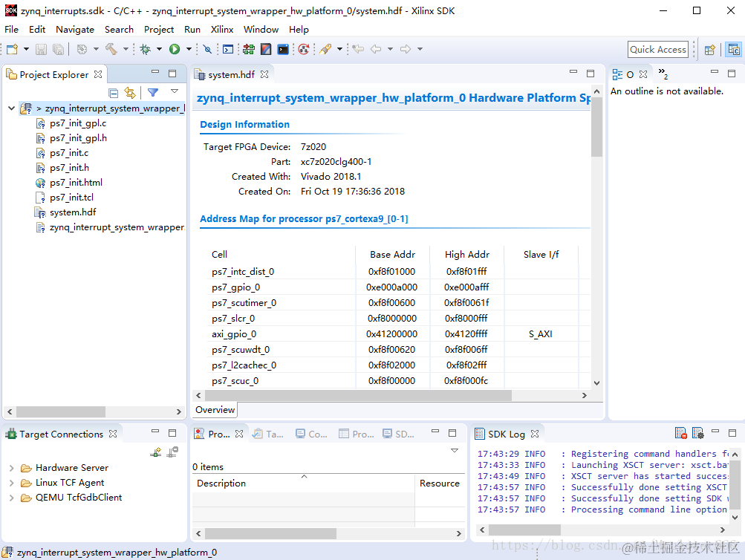
Task: Open the Xilinx menu
Action: (x=221, y=30)
